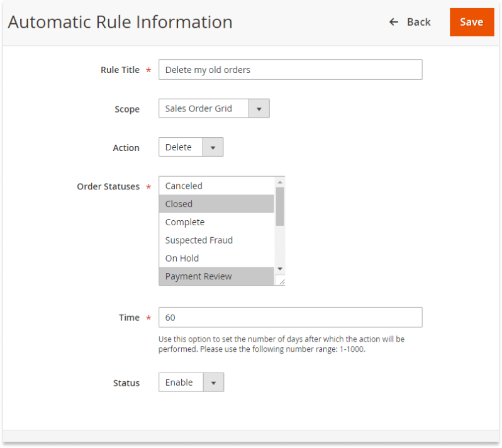Image resolution: width=502 pixels, height=448 pixels.
Task: Open the Action dropdown arrow
Action: [x=213, y=147]
